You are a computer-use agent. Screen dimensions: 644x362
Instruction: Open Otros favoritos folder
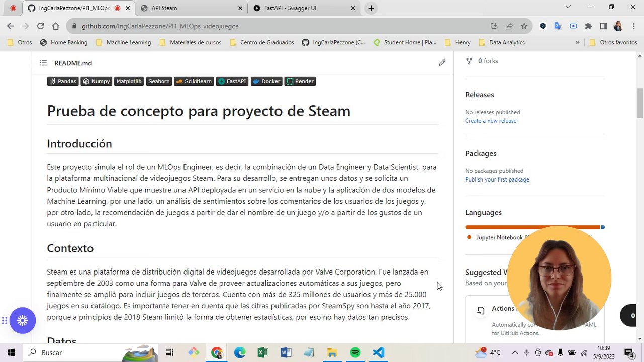[x=613, y=43]
